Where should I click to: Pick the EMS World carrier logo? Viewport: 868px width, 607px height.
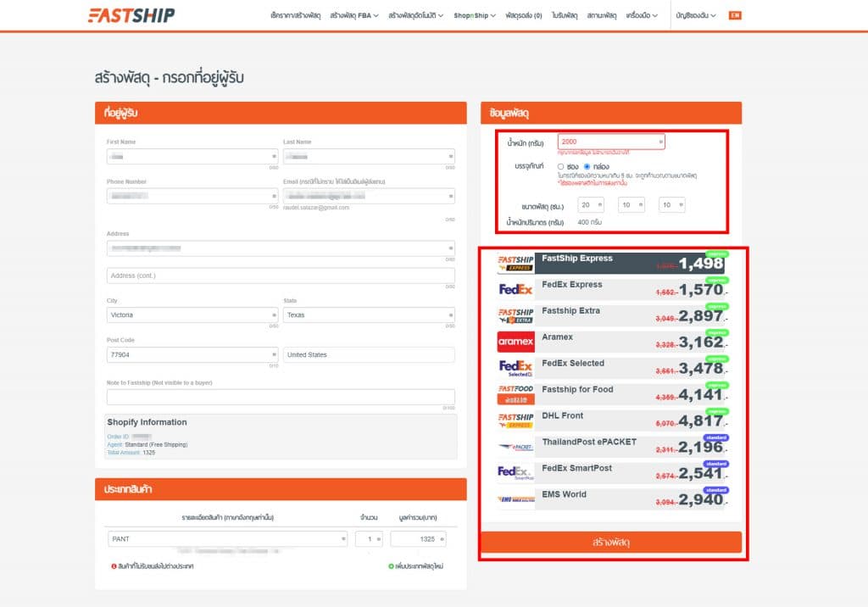515,499
